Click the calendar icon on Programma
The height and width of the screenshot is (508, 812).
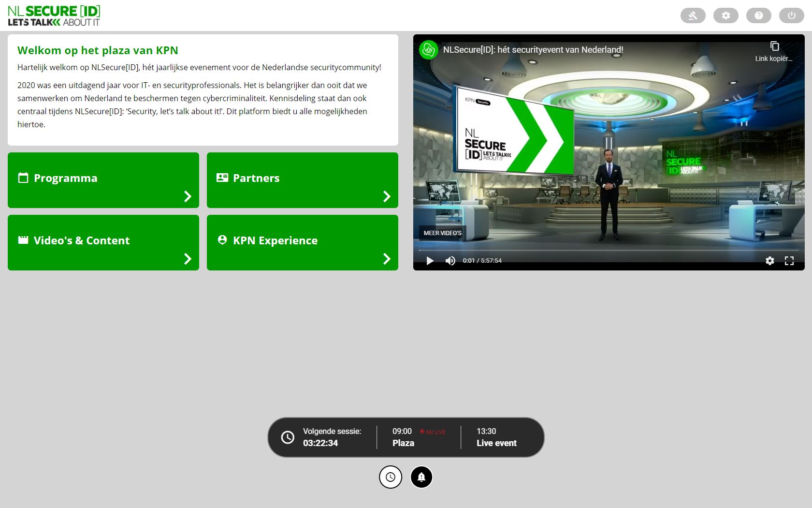[23, 178]
